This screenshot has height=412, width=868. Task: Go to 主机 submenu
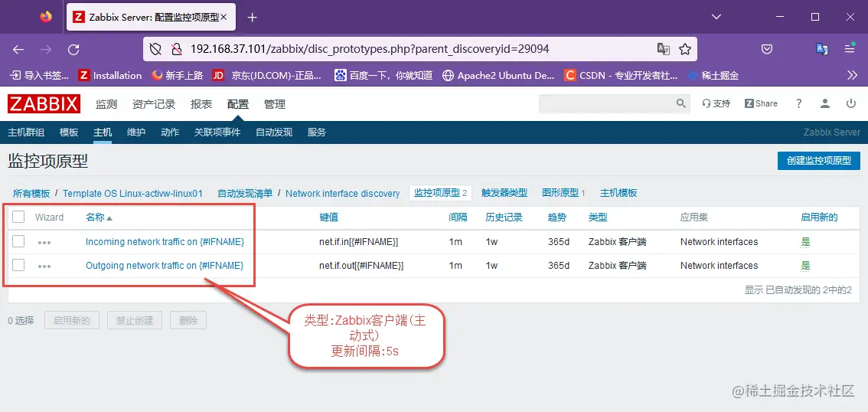[103, 132]
